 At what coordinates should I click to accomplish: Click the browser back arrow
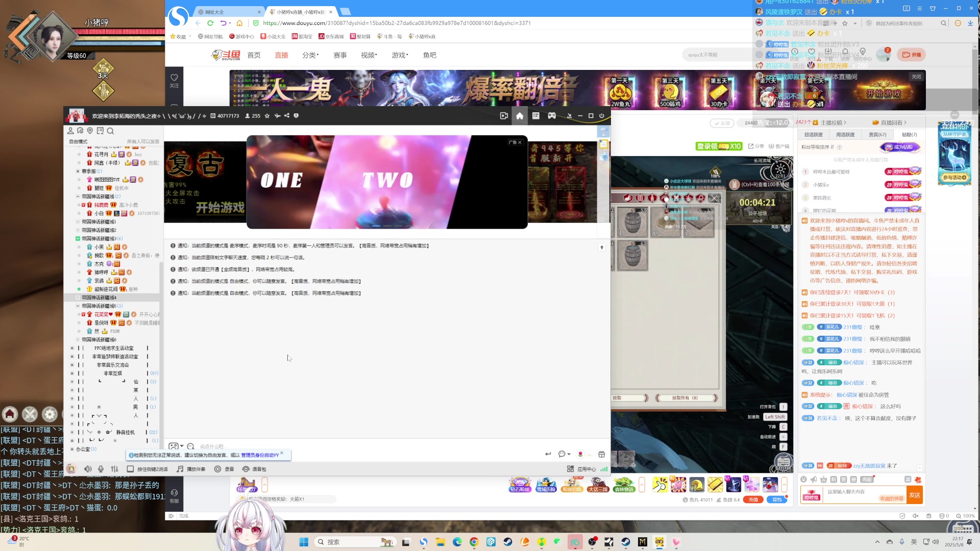(198, 23)
